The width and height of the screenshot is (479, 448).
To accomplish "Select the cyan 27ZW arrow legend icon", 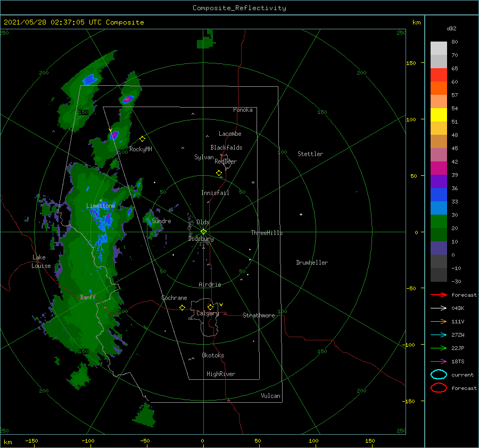I will coord(439,335).
